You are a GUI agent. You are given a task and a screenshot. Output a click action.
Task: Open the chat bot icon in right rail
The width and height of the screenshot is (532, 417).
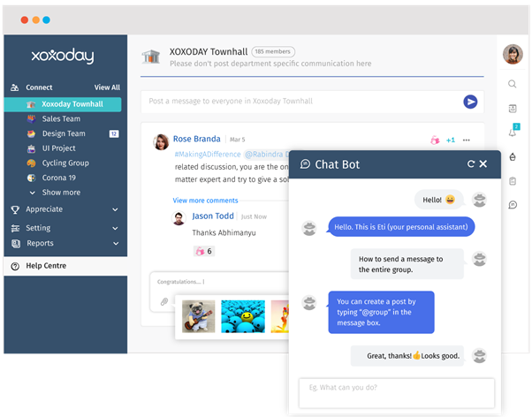pos(513,205)
